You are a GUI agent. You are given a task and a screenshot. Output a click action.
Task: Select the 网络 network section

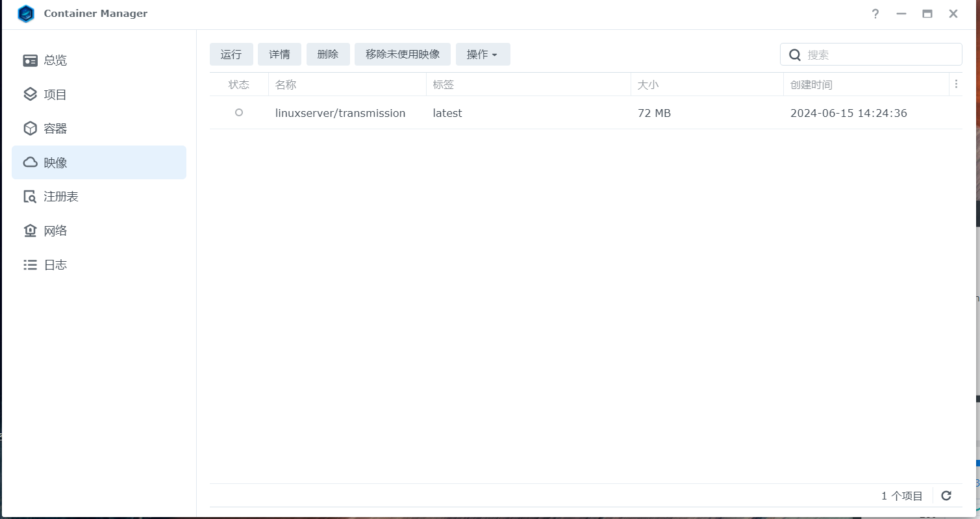pyautogui.click(x=56, y=230)
